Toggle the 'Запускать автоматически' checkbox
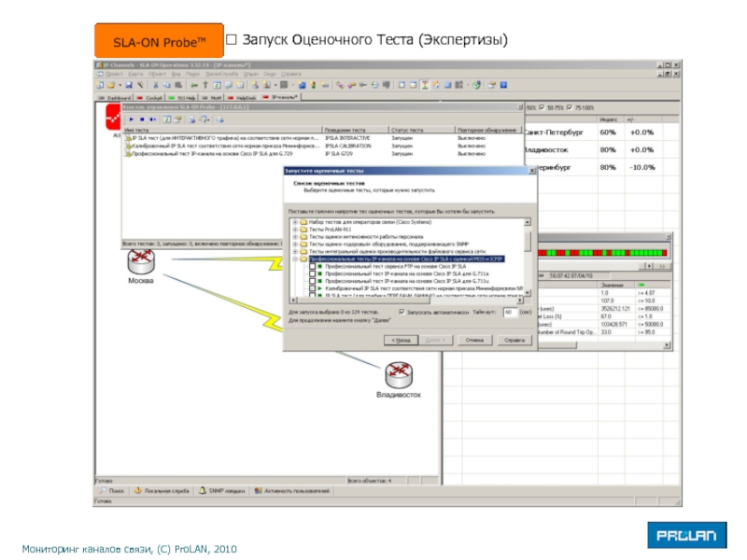Image resolution: width=747 pixels, height=560 pixels. [402, 312]
